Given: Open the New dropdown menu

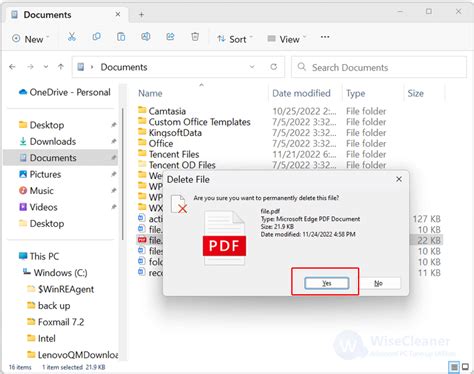Looking at the screenshot, I should (31, 39).
